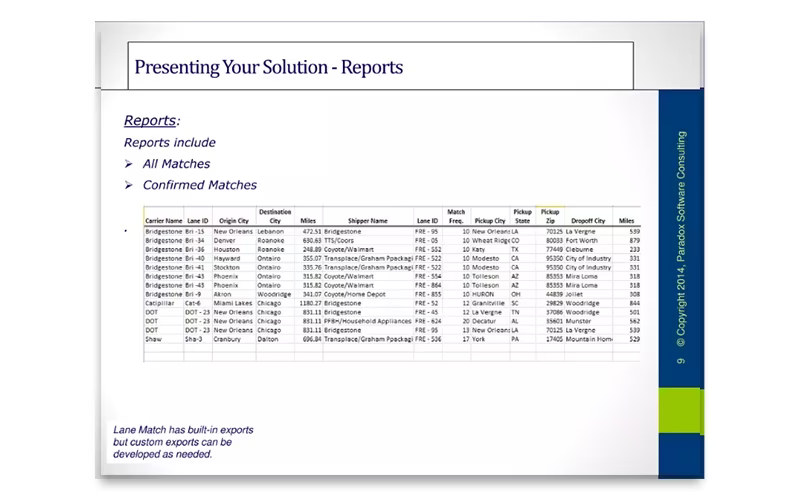Select the "FRE - 536" lane ID cell
The width and height of the screenshot is (800, 500).
coord(428,339)
